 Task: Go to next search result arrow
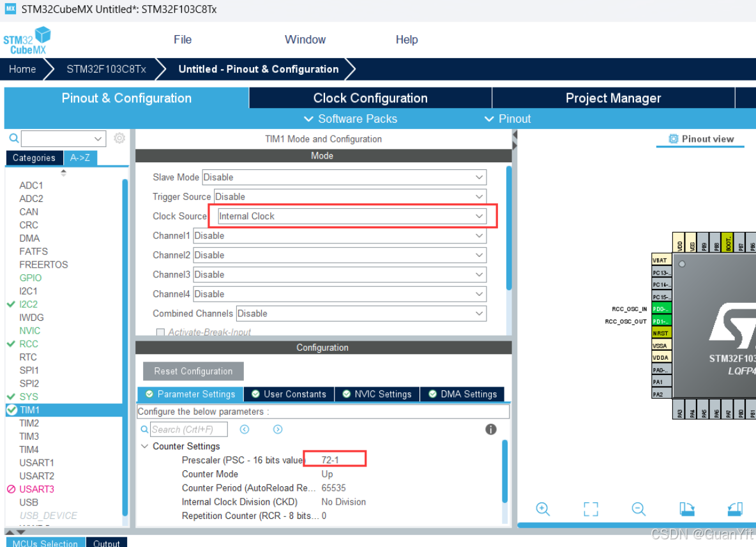tap(278, 429)
